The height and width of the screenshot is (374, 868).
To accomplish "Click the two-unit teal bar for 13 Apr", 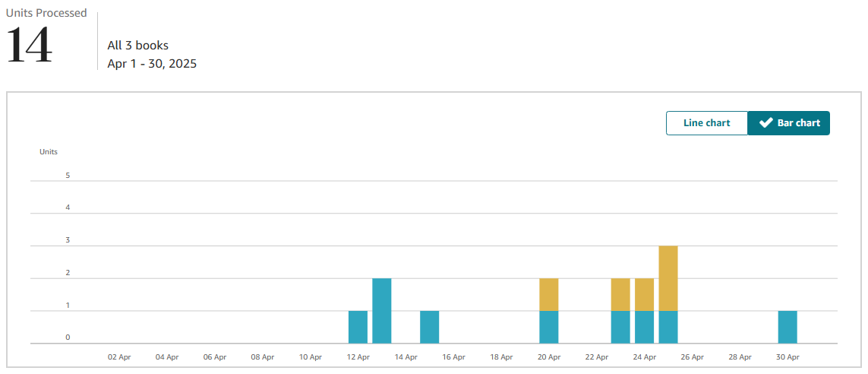I will 382,311.
